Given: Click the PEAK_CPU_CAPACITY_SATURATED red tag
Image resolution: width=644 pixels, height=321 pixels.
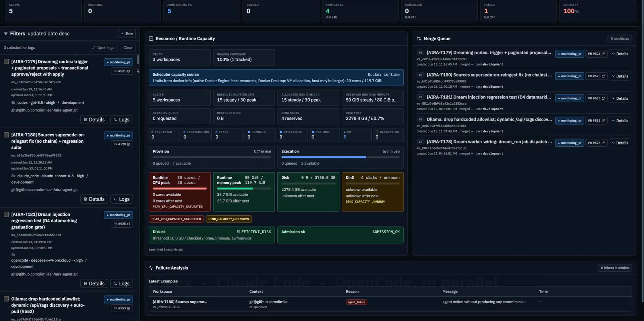Looking at the screenshot, I should (176, 219).
